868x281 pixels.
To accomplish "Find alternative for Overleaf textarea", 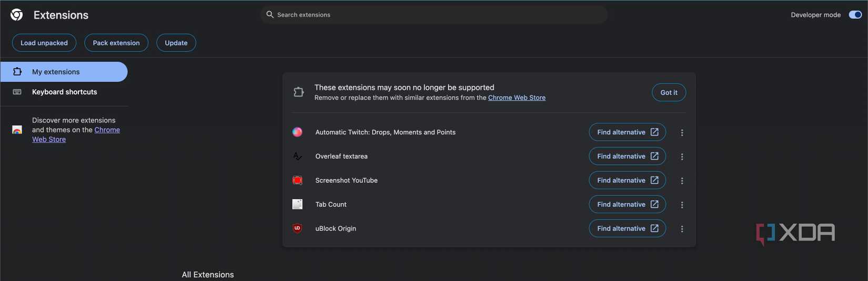I will point(627,157).
